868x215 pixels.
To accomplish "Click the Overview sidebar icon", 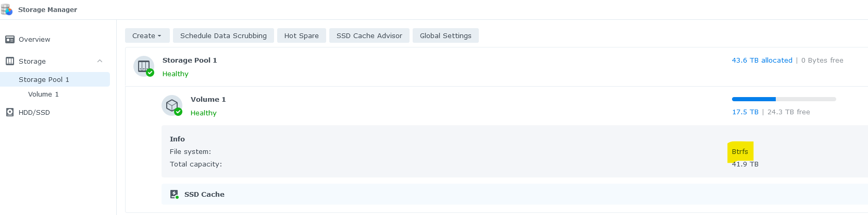I will click(9, 40).
